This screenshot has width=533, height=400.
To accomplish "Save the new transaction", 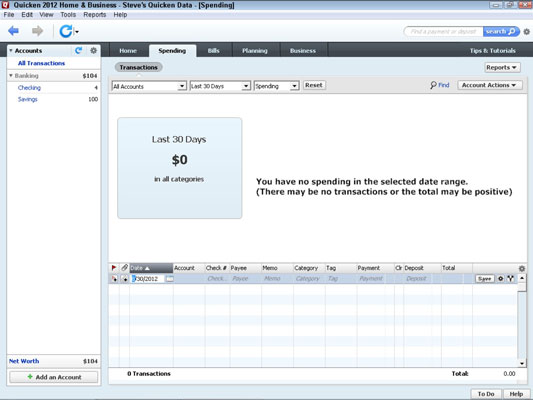I will coord(485,279).
